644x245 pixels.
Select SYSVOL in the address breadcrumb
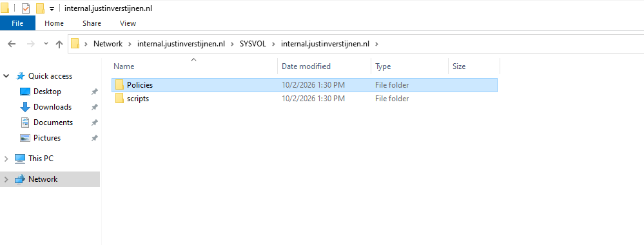[x=253, y=44]
